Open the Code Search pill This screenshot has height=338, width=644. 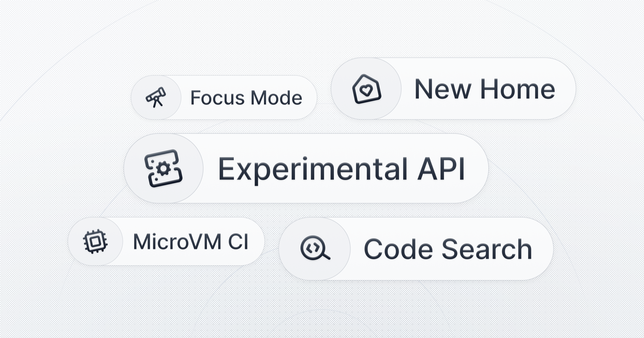tap(416, 249)
